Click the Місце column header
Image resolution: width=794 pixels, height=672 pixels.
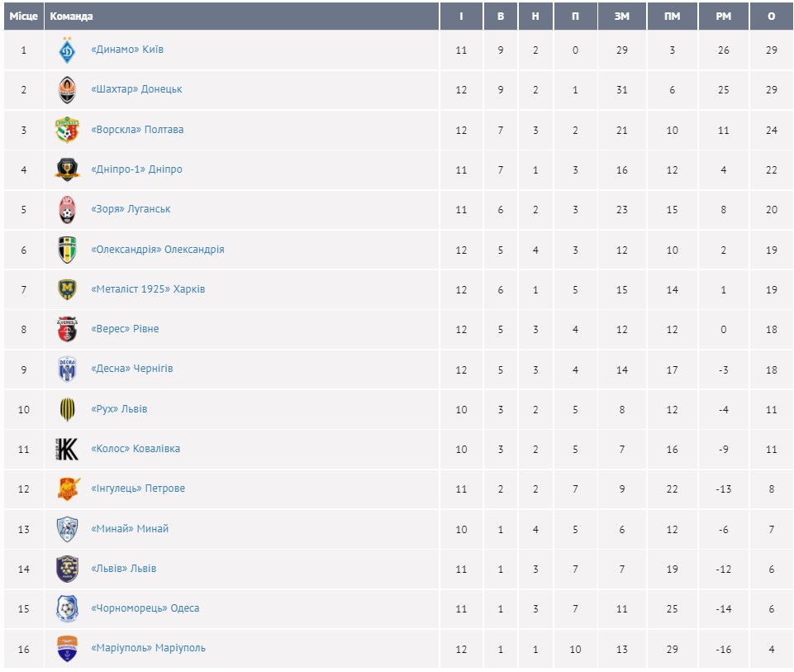click(23, 17)
